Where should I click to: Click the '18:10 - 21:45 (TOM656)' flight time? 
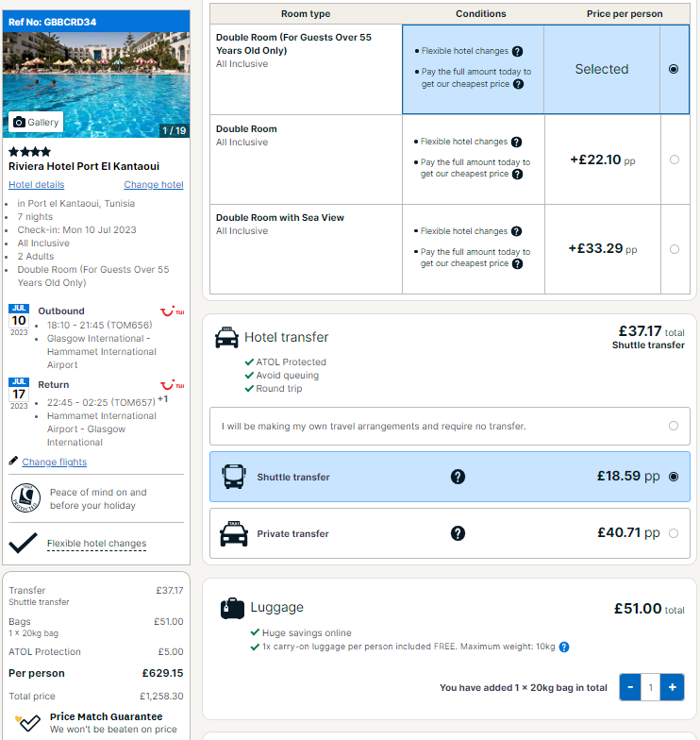[100, 325]
